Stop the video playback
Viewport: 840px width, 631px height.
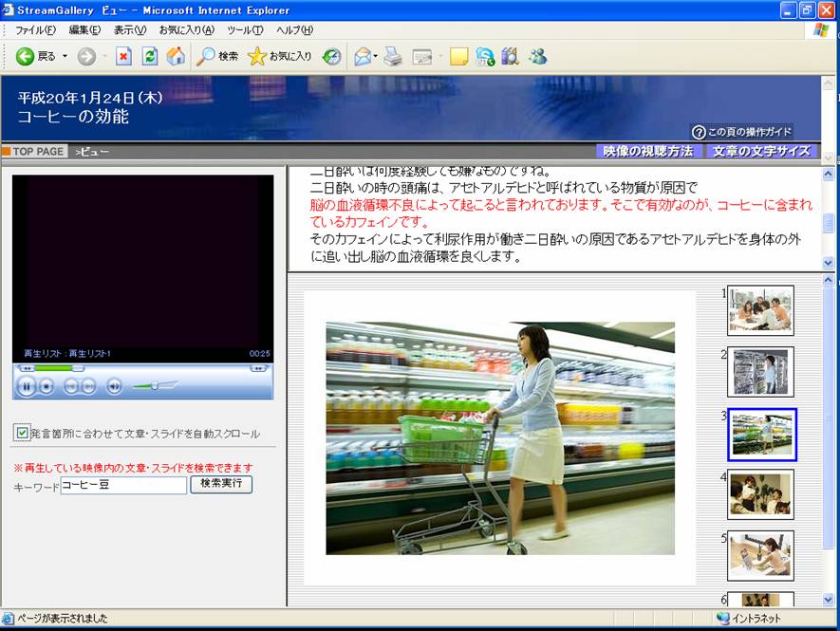(x=46, y=385)
